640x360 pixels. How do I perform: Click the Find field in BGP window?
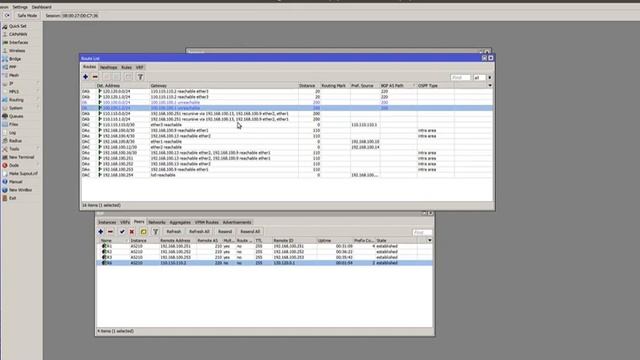click(422, 232)
